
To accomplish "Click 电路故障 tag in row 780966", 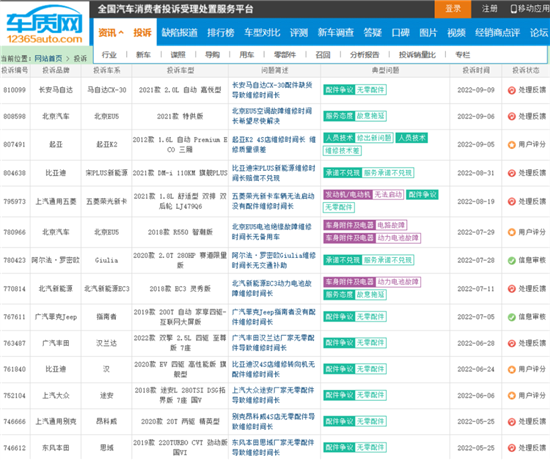I will (x=391, y=225).
